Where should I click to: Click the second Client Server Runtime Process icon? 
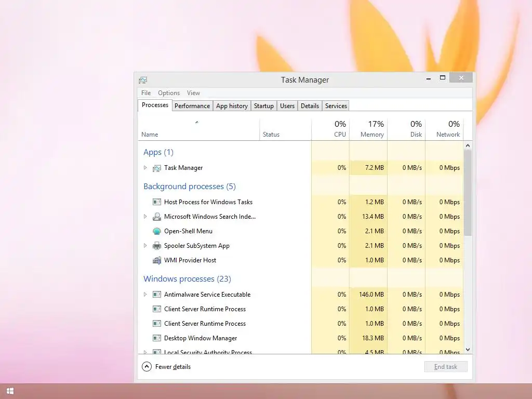[x=157, y=324]
